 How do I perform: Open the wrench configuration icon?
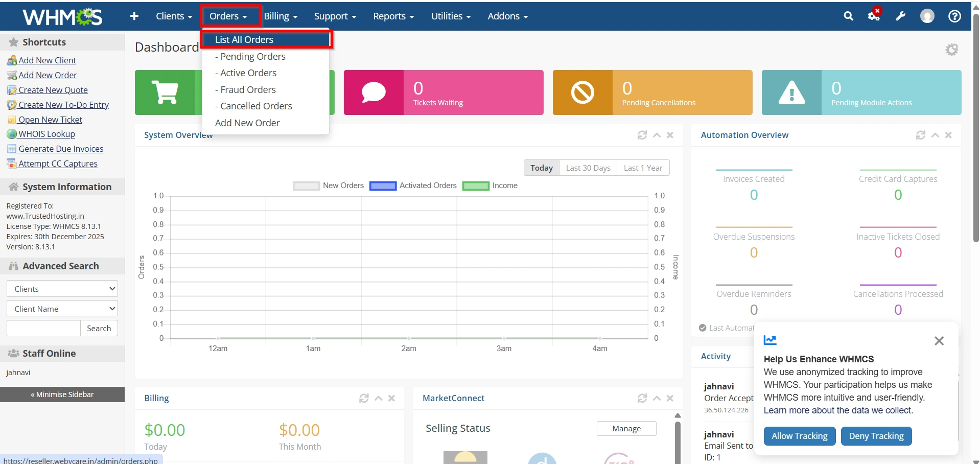click(900, 16)
